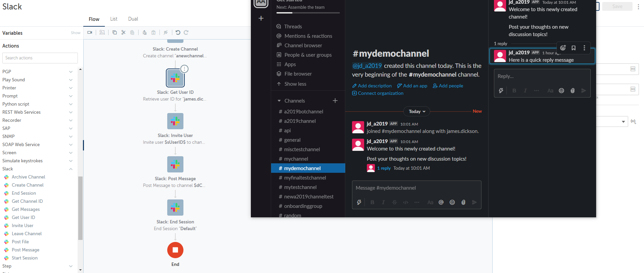The image size is (644, 273).
Task: Click the Search actions input field
Action: [40, 58]
